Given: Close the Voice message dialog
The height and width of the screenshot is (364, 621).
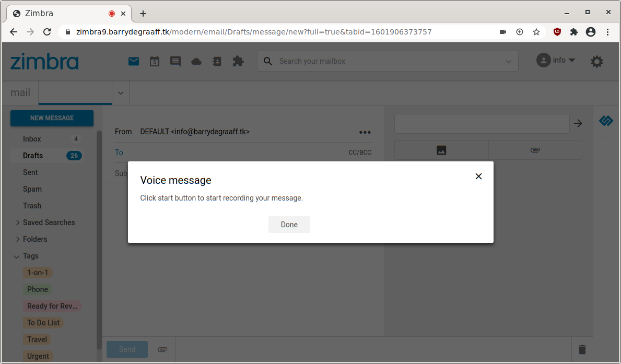Looking at the screenshot, I should 478,177.
